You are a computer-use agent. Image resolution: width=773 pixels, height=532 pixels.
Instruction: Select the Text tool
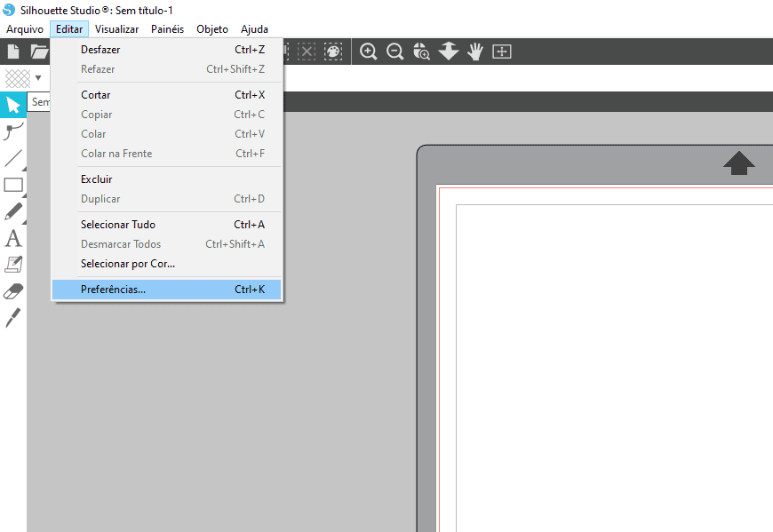tap(13, 238)
